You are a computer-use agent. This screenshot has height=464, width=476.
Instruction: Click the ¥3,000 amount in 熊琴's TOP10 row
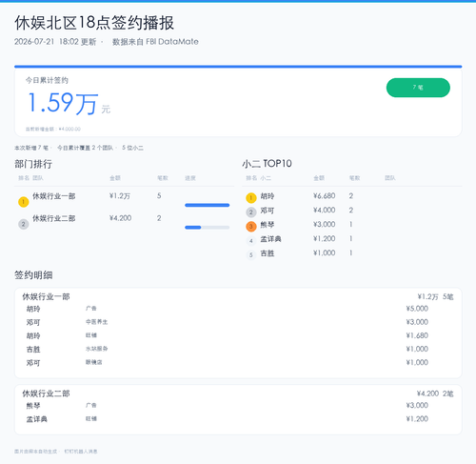coord(324,224)
